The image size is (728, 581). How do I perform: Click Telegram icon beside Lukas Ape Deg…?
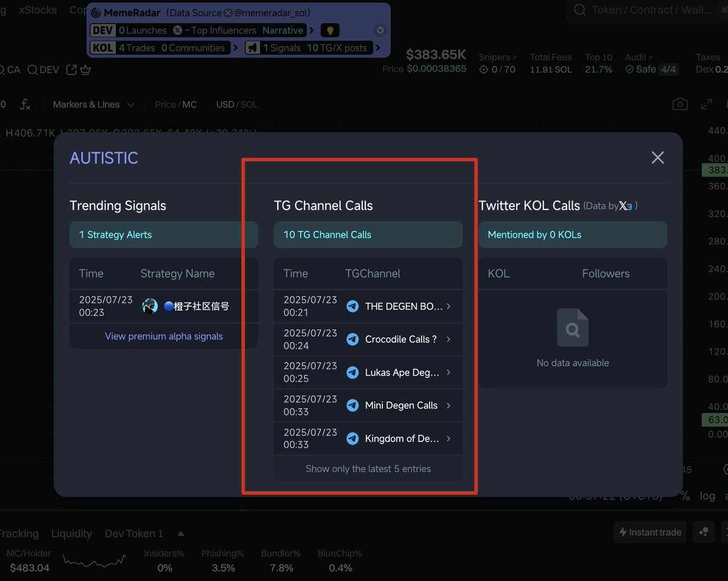(352, 372)
